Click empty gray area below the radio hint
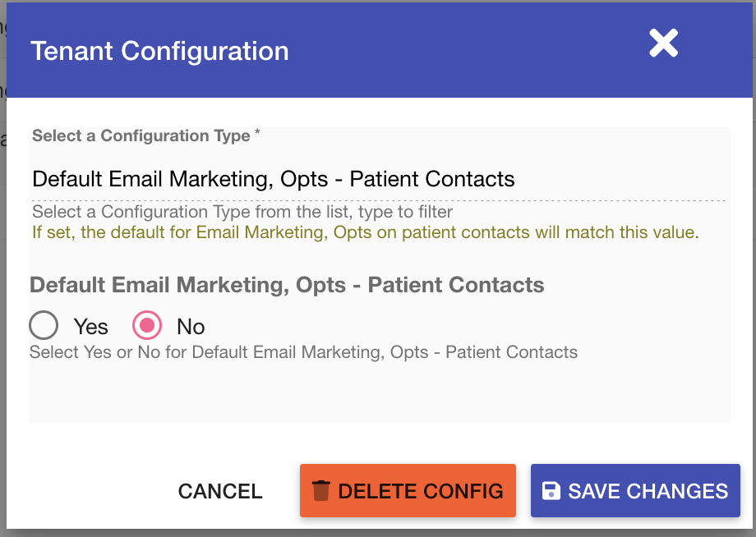The height and width of the screenshot is (537, 756). 380,392
